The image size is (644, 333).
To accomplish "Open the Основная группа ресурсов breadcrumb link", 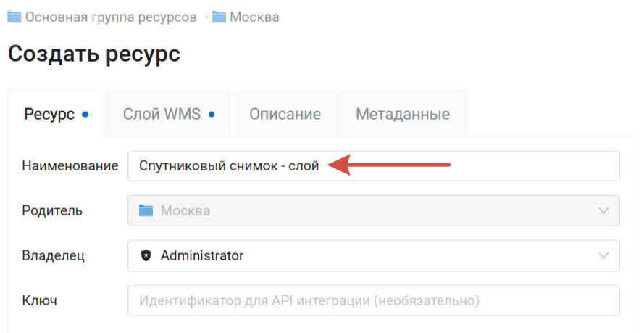I will pyautogui.click(x=111, y=17).
